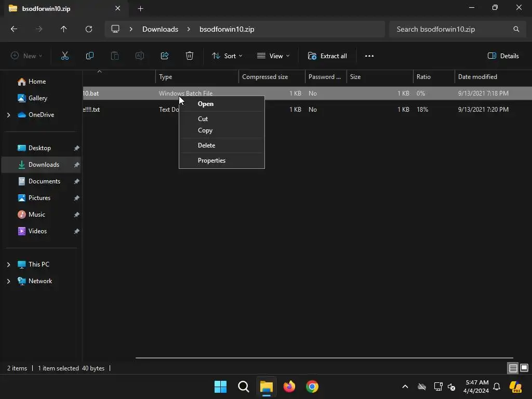The image size is (532, 399).
Task: Open Gallery in navigation pane
Action: tap(37, 98)
